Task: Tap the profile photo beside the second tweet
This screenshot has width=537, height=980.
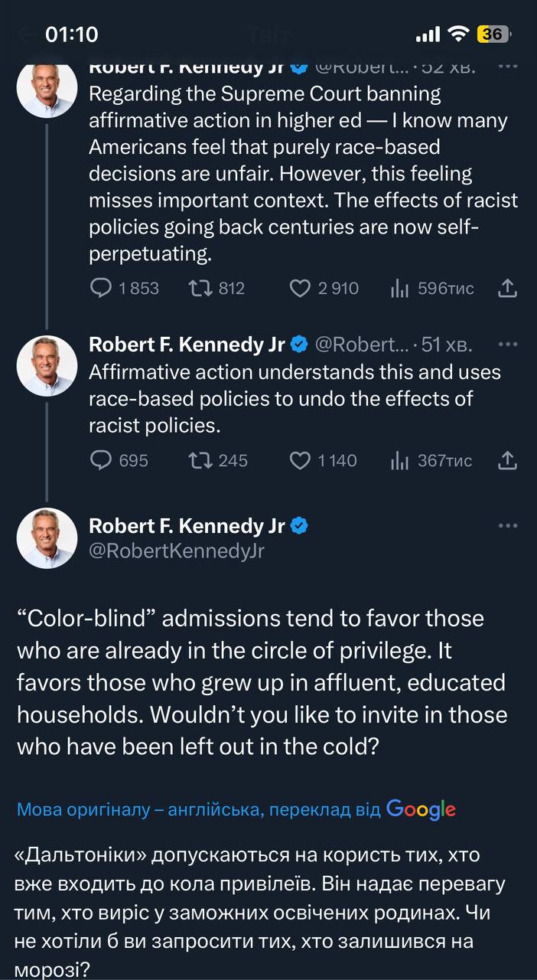Action: tap(47, 365)
